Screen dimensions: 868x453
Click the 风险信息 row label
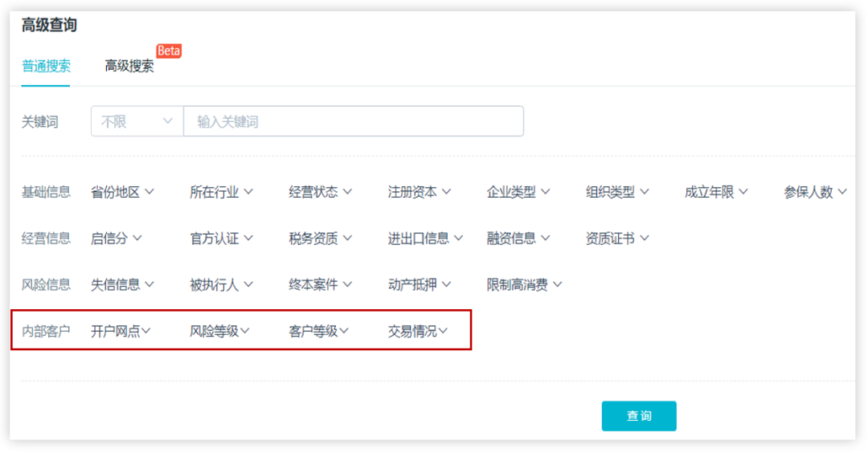(46, 285)
